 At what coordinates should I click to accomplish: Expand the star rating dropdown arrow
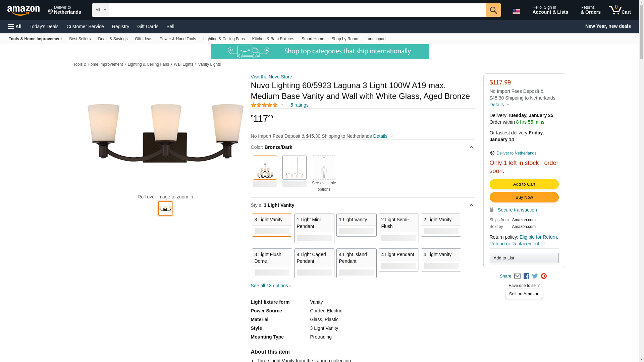coord(282,105)
